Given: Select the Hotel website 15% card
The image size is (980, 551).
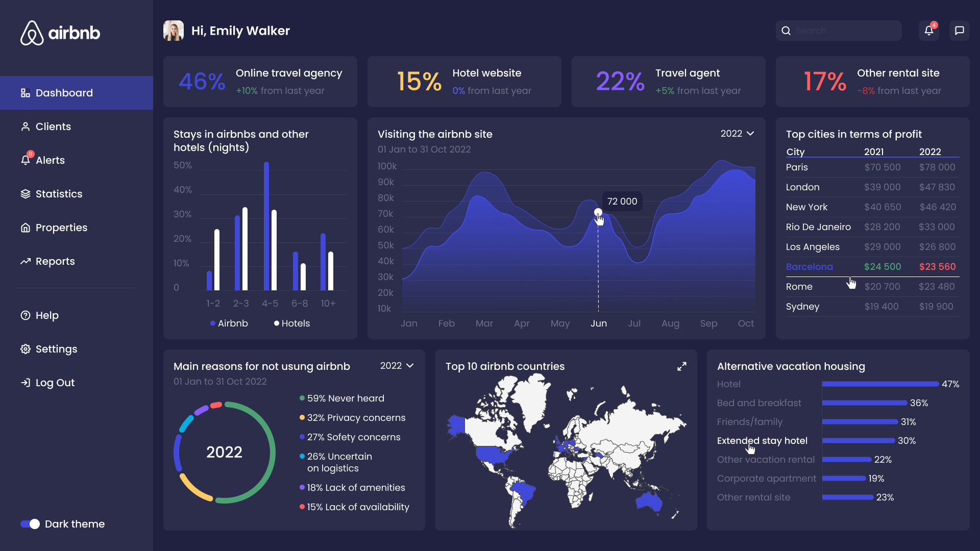Looking at the screenshot, I should pyautogui.click(x=464, y=82).
